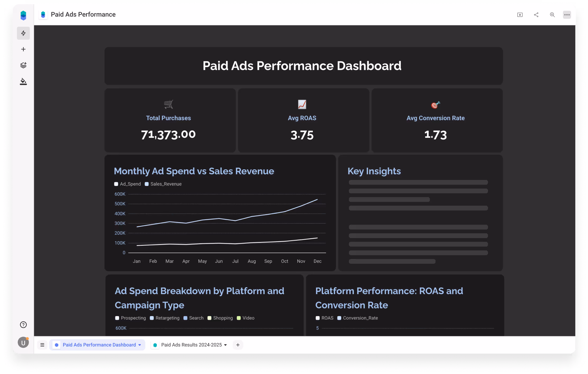
Task: Toggle the Conversion_Rate legend series
Action: click(358, 318)
